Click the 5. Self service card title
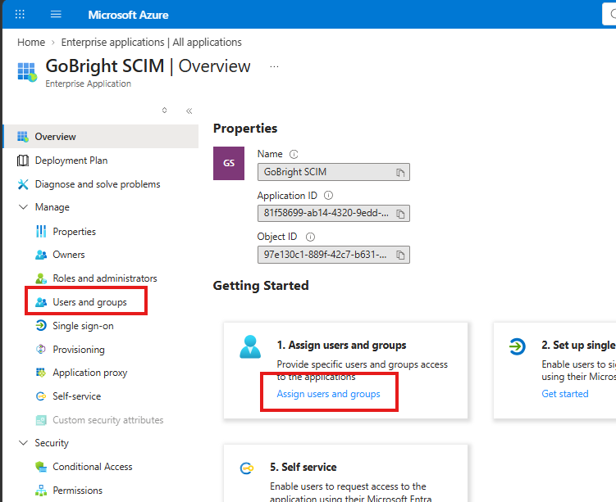 point(303,467)
